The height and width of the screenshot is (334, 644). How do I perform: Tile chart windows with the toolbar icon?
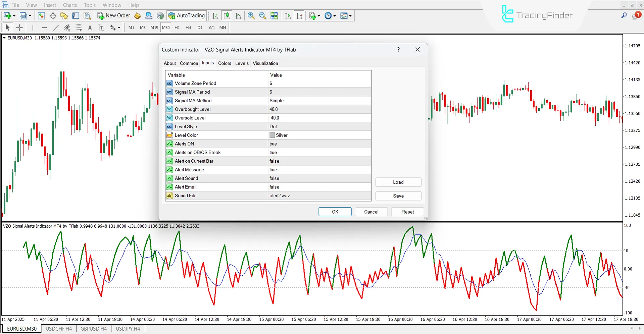click(x=274, y=15)
